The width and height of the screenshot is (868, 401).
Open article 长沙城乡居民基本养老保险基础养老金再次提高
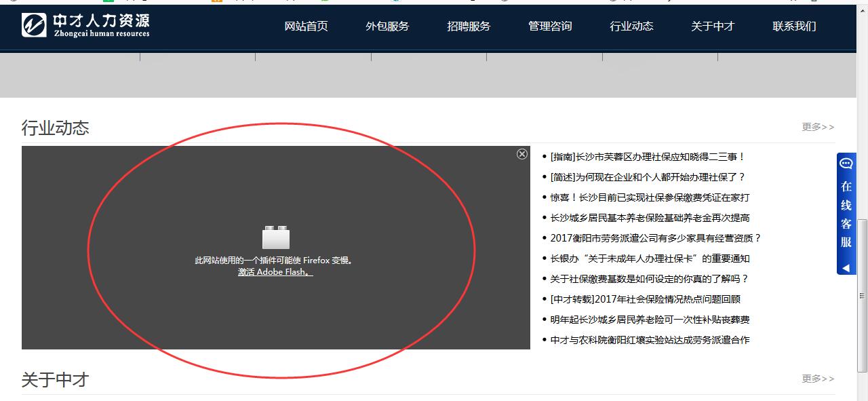tap(650, 218)
